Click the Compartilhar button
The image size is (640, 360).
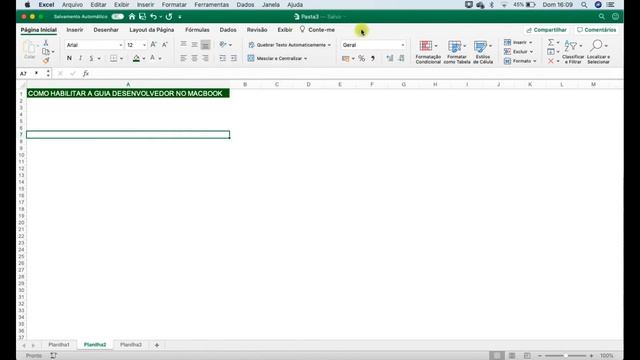click(x=547, y=30)
